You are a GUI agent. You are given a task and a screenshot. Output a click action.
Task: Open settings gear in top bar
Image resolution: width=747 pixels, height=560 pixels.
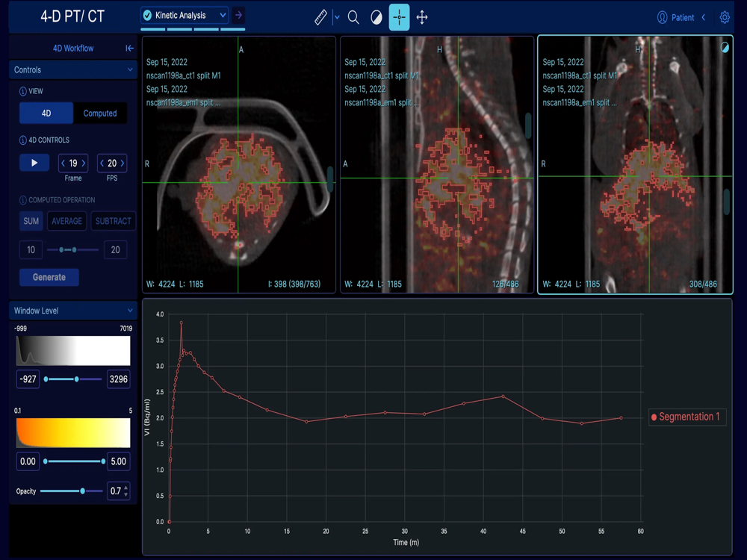click(x=725, y=17)
